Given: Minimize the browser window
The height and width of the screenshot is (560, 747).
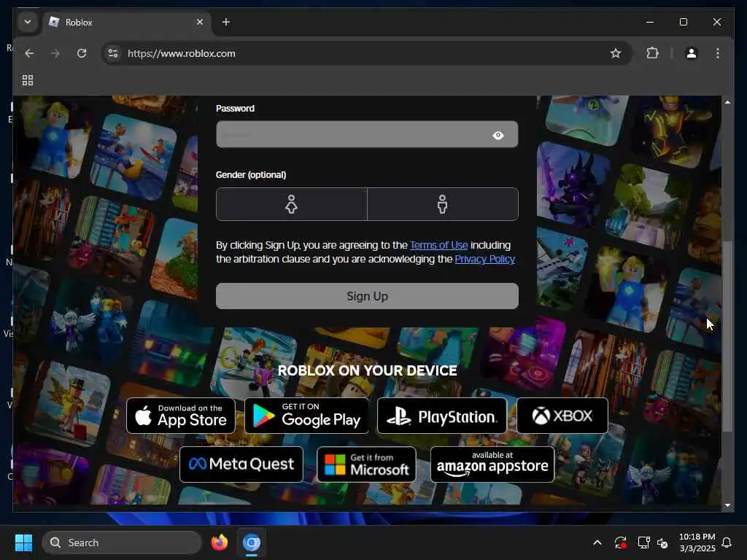Looking at the screenshot, I should click(x=650, y=22).
